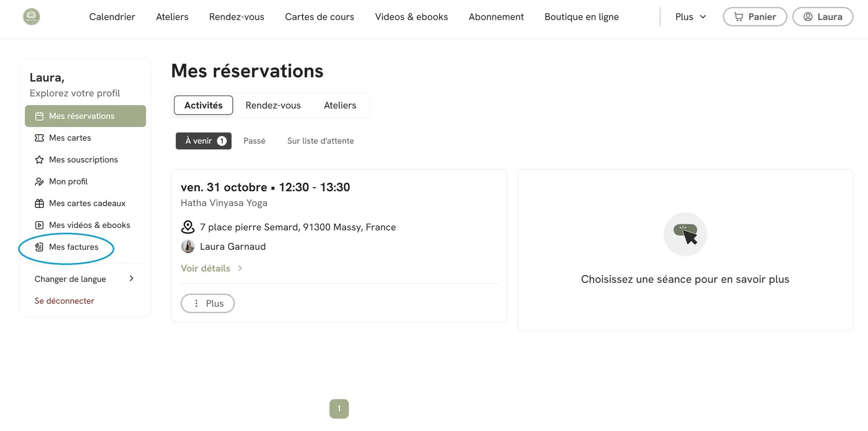Show Passé reservations filter

[254, 141]
